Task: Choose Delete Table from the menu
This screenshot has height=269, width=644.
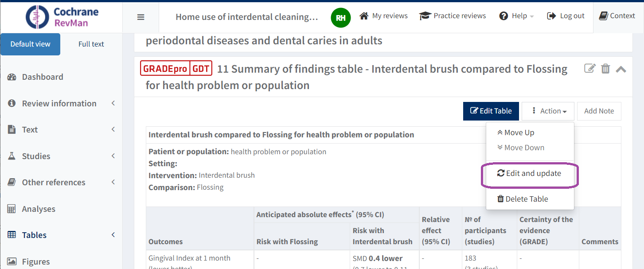Action: click(x=523, y=199)
